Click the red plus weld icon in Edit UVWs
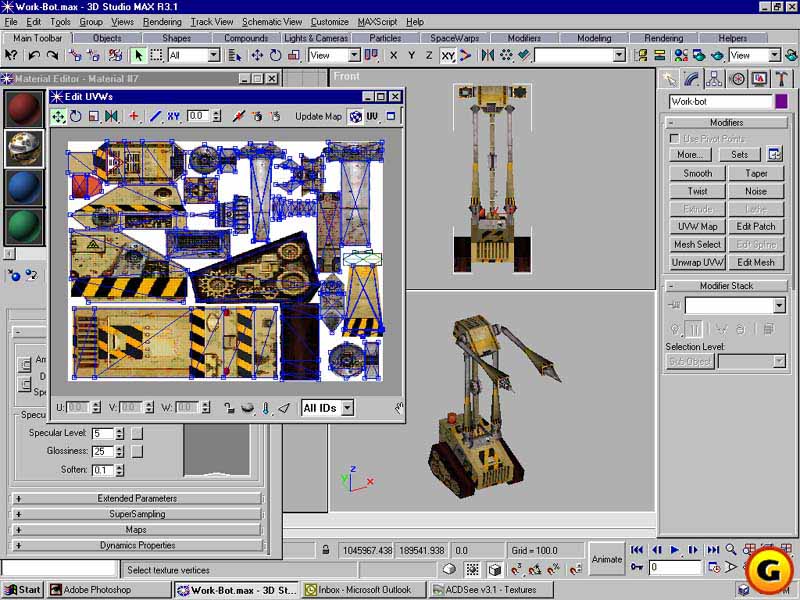Image resolution: width=800 pixels, height=600 pixels. pyautogui.click(x=134, y=116)
